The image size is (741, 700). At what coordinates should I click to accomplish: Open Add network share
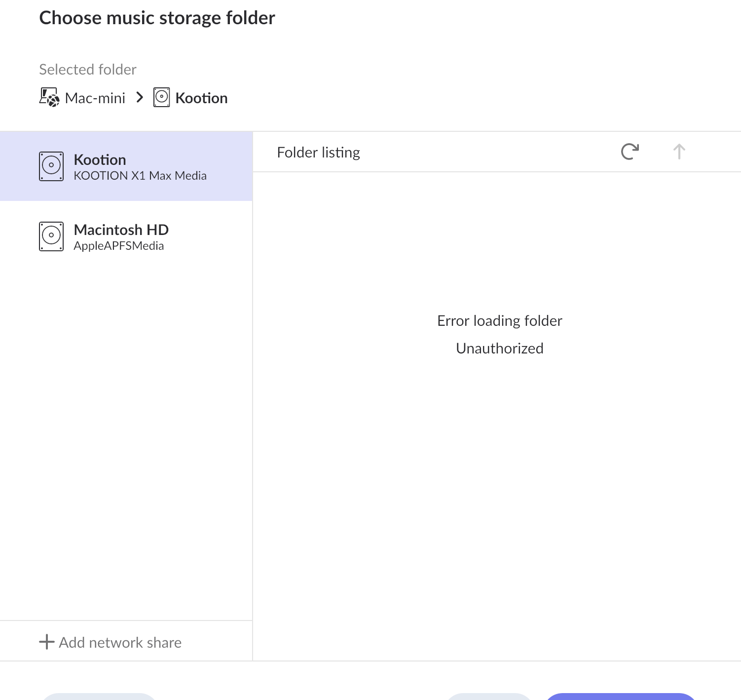pyautogui.click(x=120, y=642)
